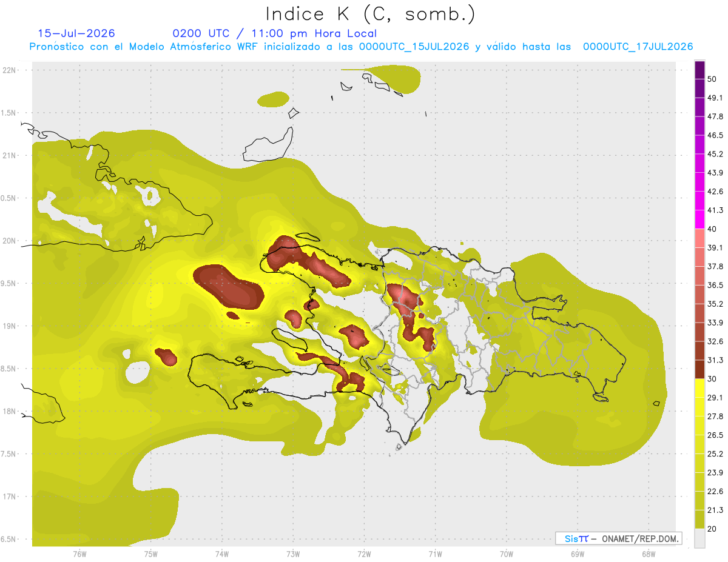This screenshot has height=562, width=728.
Task: Click the "47.8" value on the color scale
Action: point(715,116)
